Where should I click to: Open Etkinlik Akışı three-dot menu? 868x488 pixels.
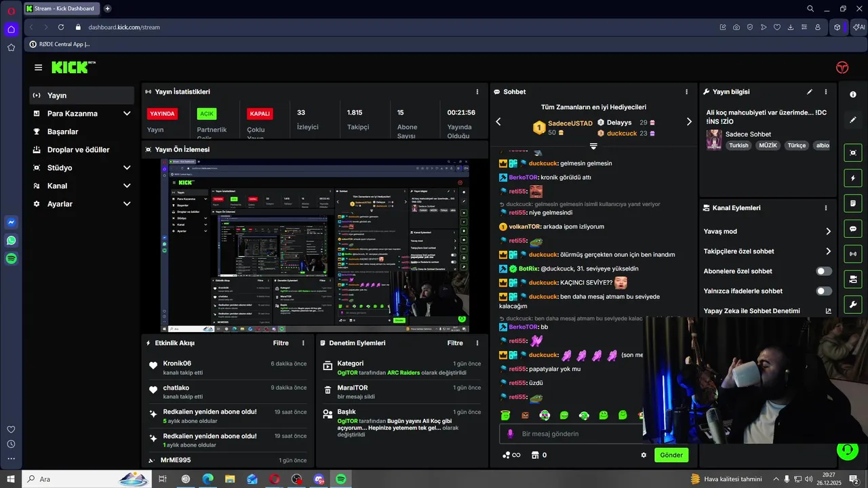point(303,343)
